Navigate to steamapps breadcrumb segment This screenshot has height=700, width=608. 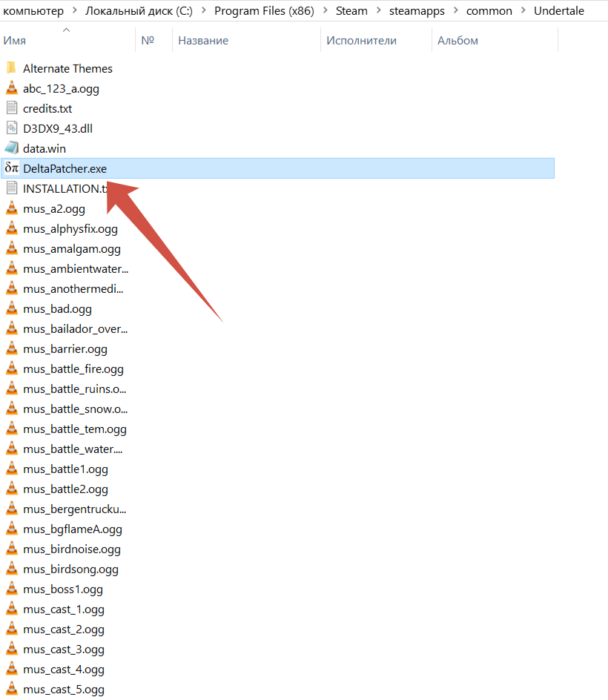tap(417, 10)
